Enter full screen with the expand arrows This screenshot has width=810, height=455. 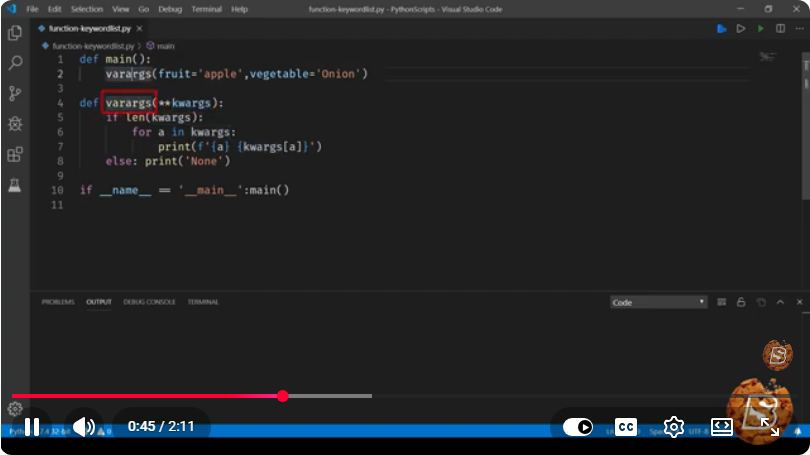[x=770, y=427]
